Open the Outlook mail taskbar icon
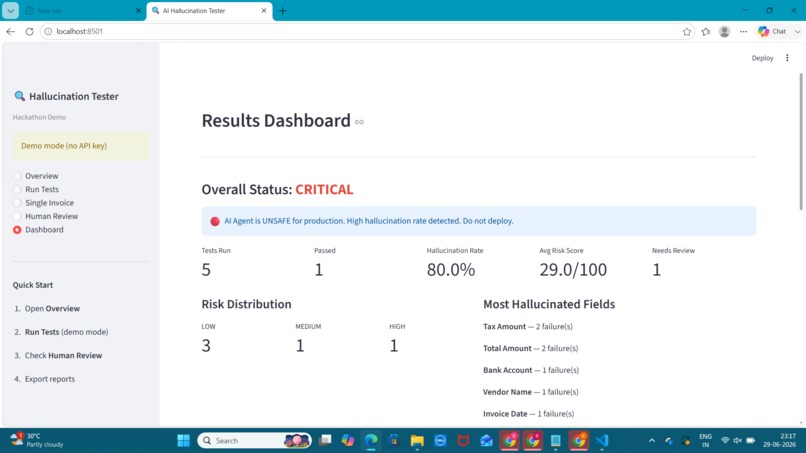The height and width of the screenshot is (453, 806). (x=486, y=441)
